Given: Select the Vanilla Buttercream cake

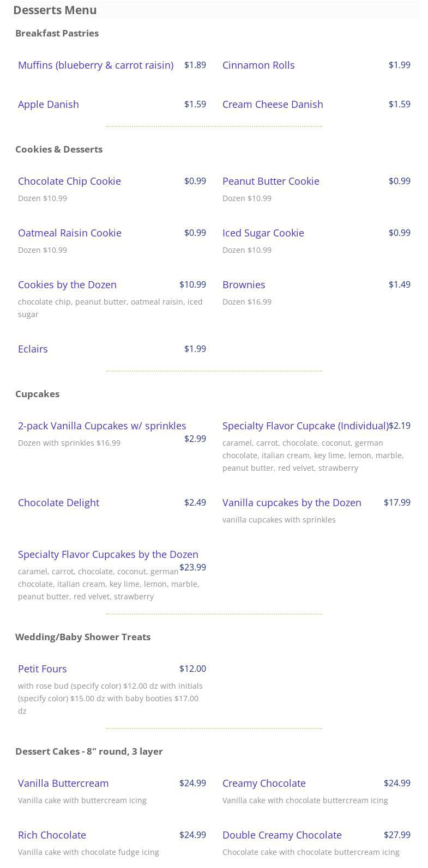Looking at the screenshot, I should click(63, 784).
